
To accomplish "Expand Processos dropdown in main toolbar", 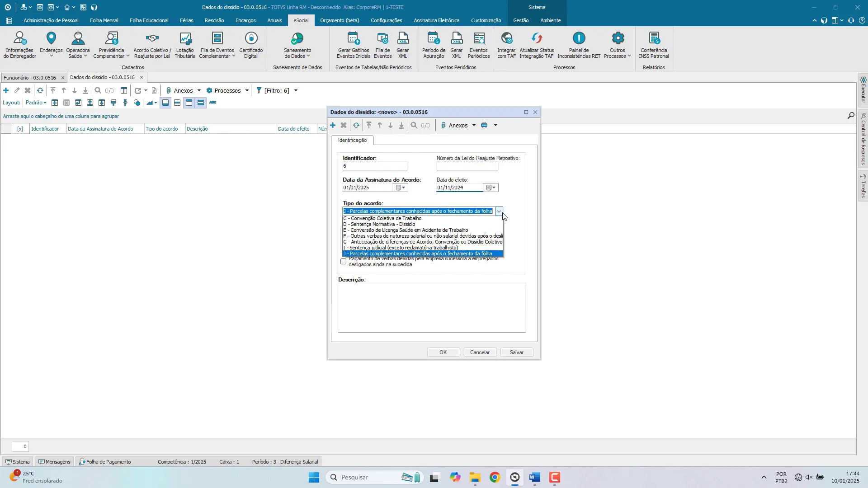I will click(x=247, y=90).
